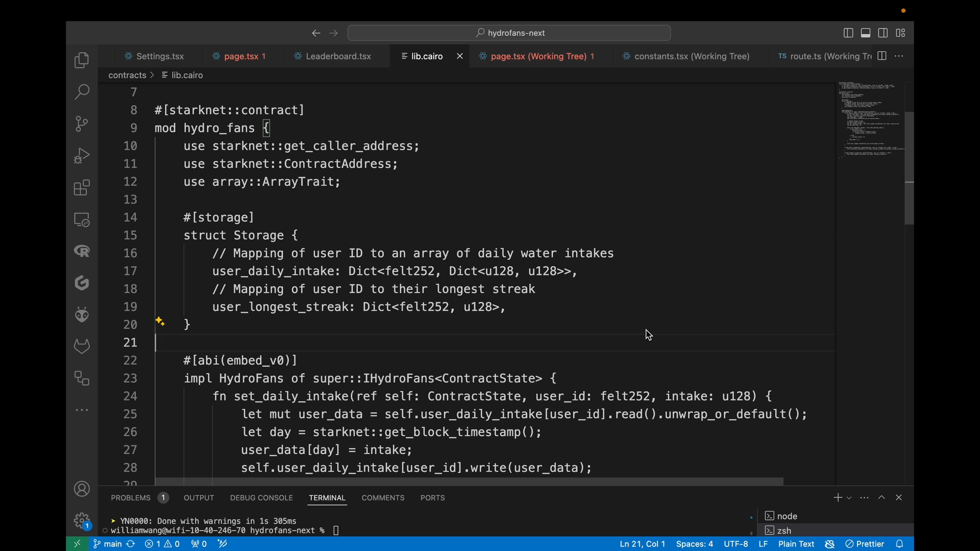The width and height of the screenshot is (980, 551).
Task: Close the lib.cairo editor tab
Action: point(460,56)
